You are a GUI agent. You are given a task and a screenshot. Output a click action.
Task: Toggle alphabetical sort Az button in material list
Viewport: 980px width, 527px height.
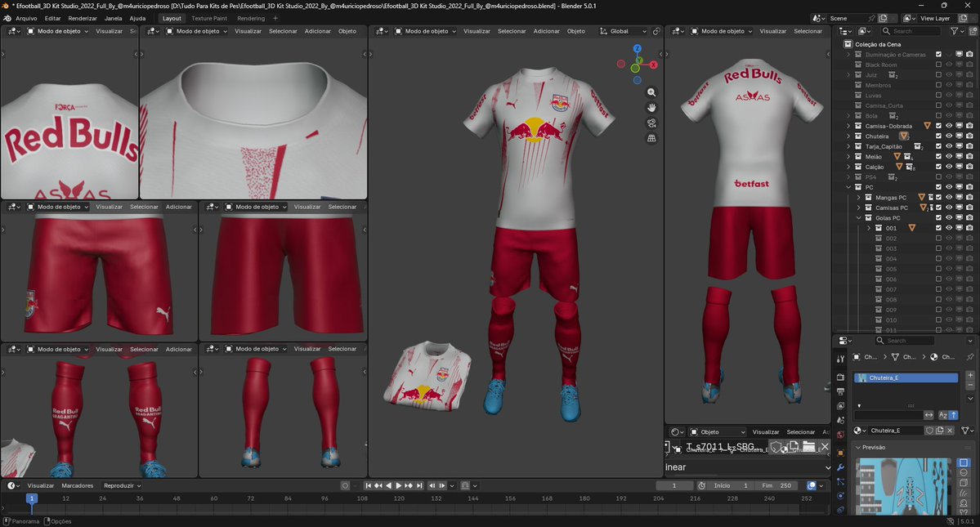943,415
